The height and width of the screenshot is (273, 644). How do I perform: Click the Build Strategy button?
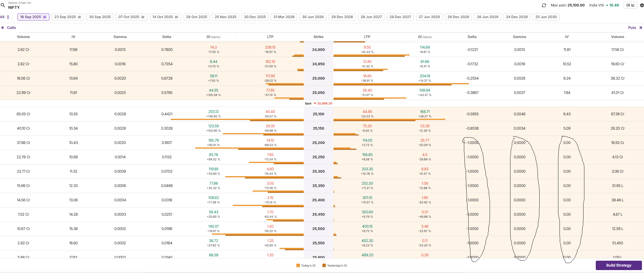pyautogui.click(x=619, y=265)
